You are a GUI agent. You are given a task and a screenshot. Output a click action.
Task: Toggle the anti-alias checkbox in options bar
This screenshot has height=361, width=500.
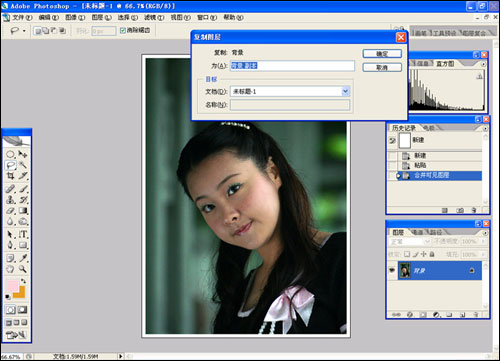pos(122,30)
